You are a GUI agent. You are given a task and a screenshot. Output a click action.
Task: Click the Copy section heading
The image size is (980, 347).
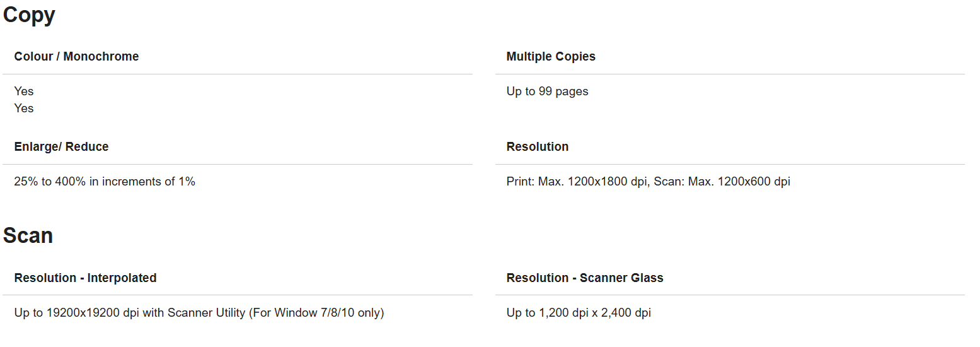[x=29, y=15]
